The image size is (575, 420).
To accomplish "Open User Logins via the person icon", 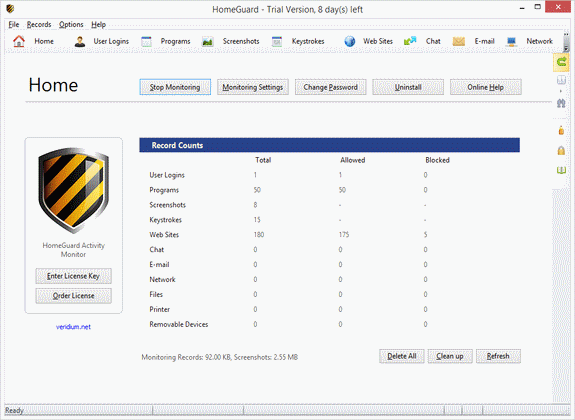I will tap(80, 41).
